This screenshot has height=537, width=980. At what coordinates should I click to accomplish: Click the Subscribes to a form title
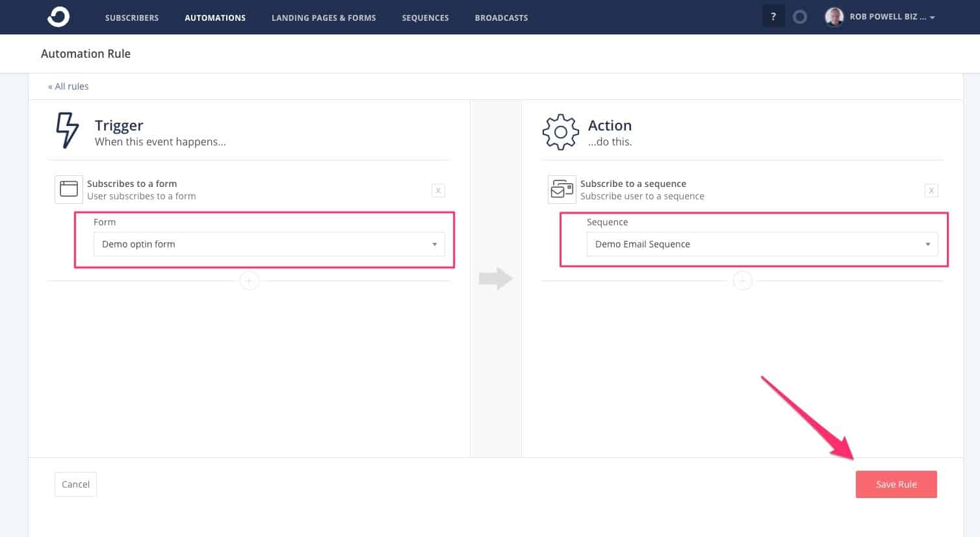pyautogui.click(x=132, y=184)
